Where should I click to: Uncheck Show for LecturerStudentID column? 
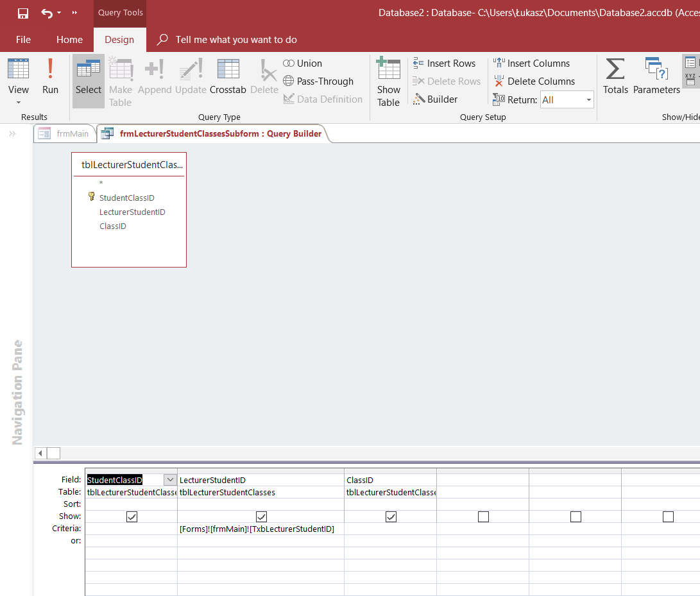click(x=261, y=516)
